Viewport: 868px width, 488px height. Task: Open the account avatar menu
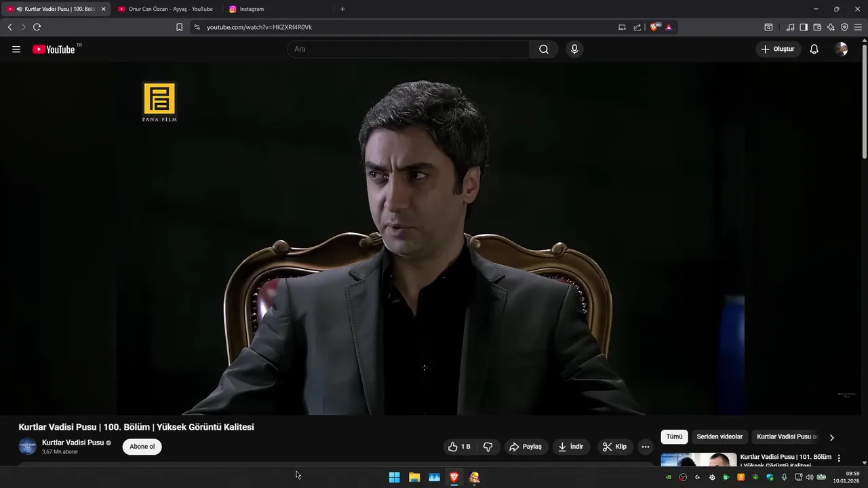tap(841, 49)
